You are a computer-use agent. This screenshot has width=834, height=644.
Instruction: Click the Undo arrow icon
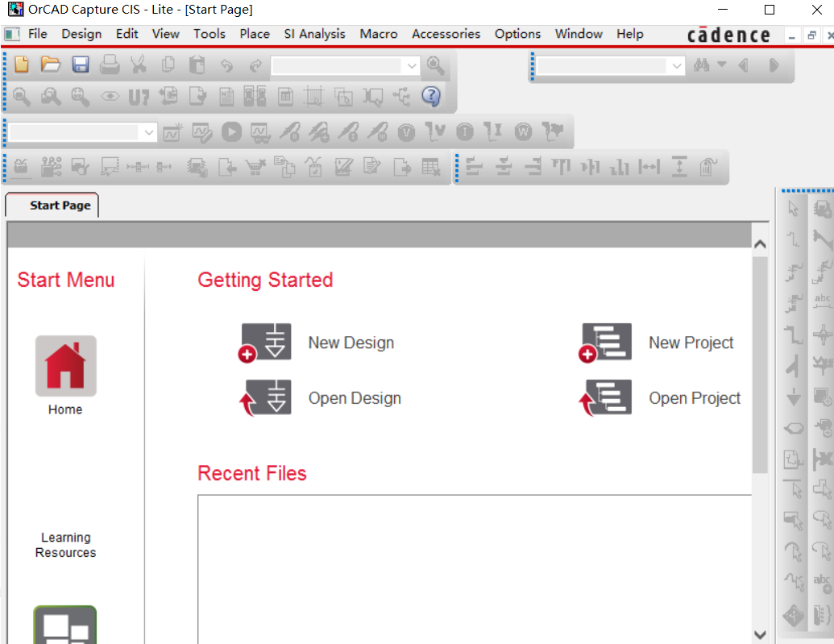coord(227,65)
